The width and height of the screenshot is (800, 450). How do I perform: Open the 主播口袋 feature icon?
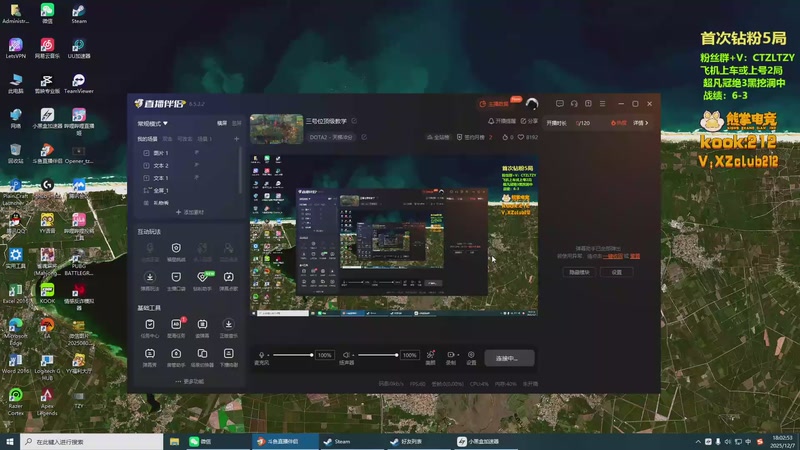pyautogui.click(x=176, y=280)
